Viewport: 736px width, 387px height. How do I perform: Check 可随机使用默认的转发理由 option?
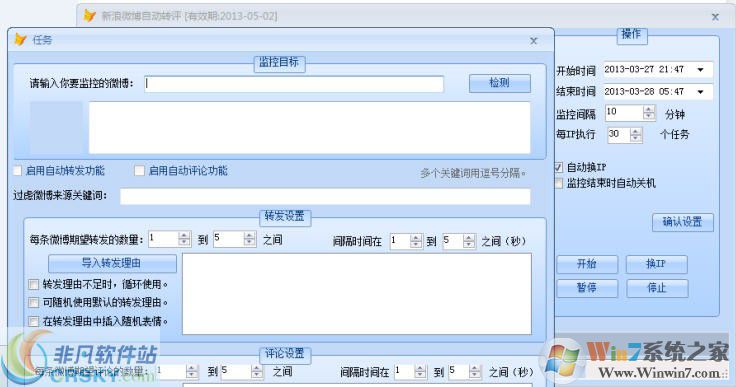[33, 302]
